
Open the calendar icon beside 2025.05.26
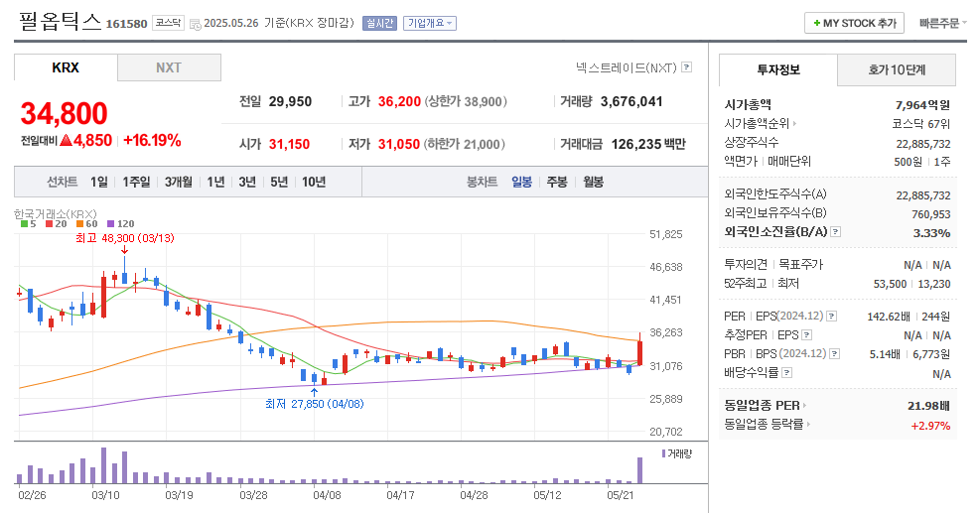tap(195, 25)
